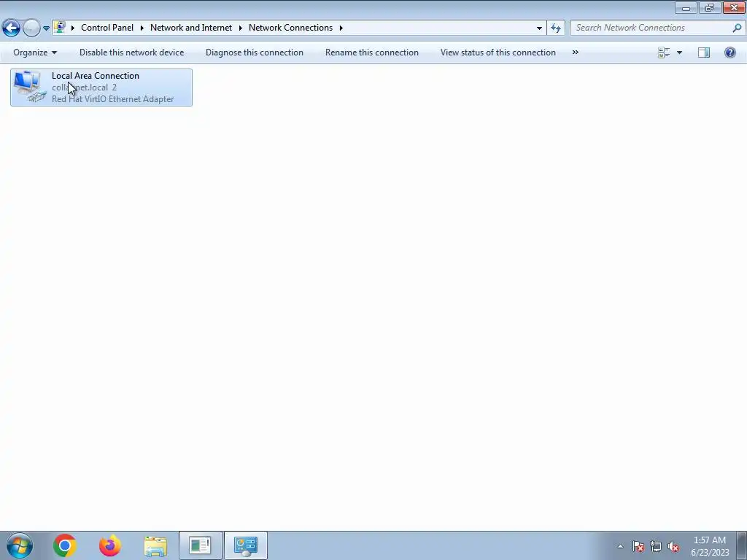The image size is (747, 560).
Task: Switch to the fourth taskbar application window
Action: [200, 545]
